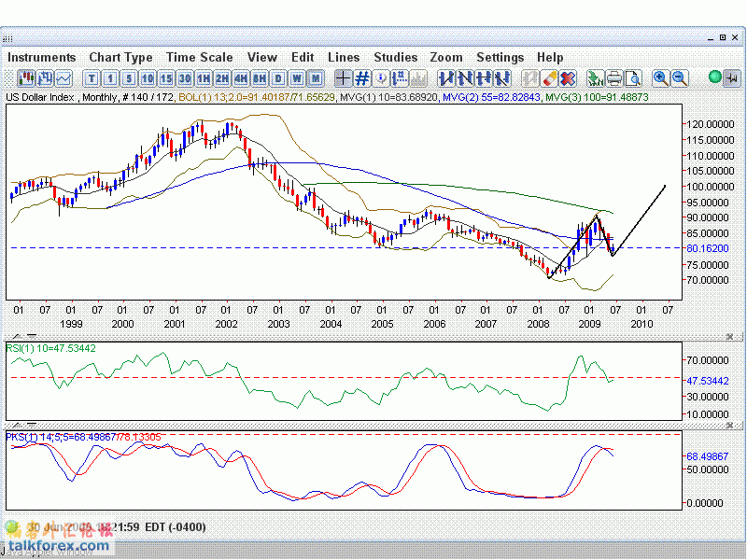Open the Chart Type menu
This screenshot has height=560, width=747.
pyautogui.click(x=121, y=57)
